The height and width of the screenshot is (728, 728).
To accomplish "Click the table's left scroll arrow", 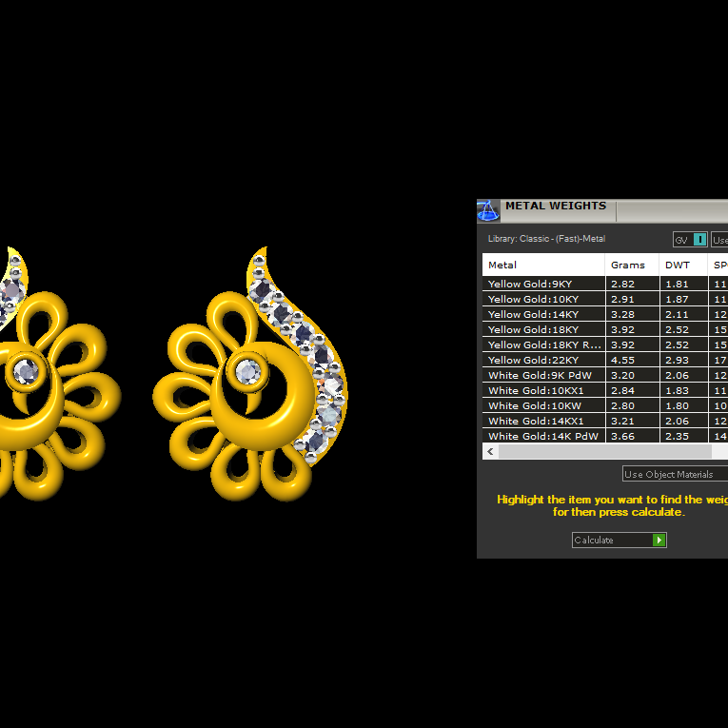I will pyautogui.click(x=490, y=451).
